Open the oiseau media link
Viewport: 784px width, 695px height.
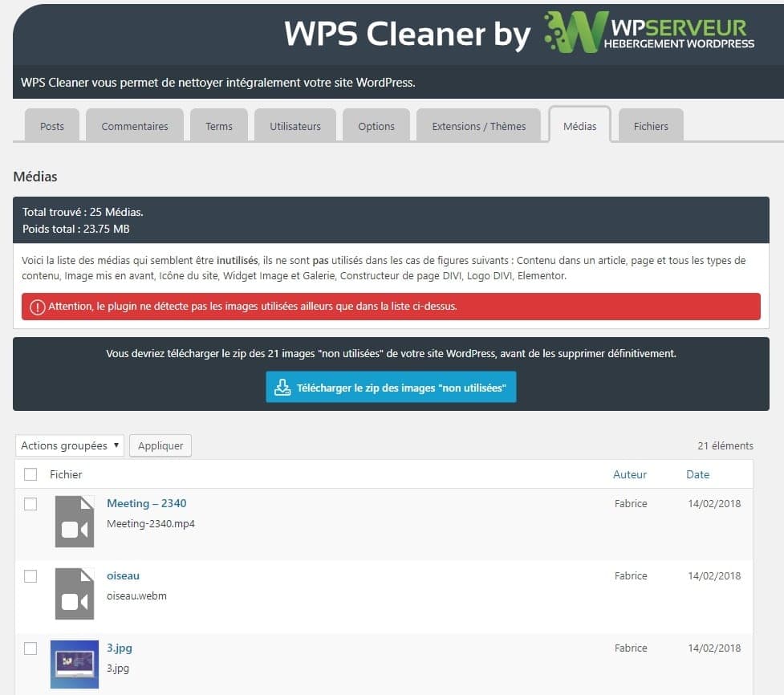tap(123, 575)
